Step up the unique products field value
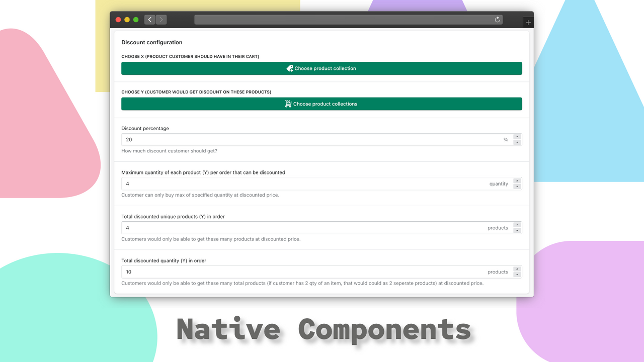644x362 pixels. click(x=517, y=225)
